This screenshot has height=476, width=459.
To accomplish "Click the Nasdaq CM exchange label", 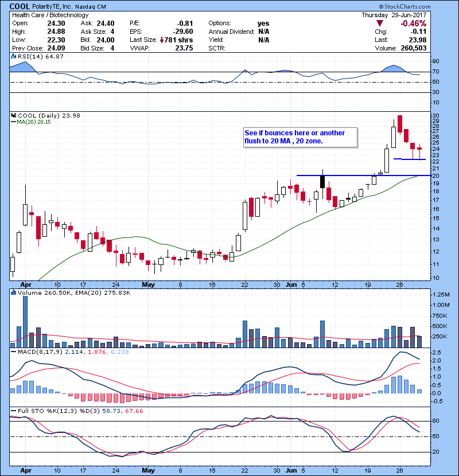I will (x=91, y=7).
